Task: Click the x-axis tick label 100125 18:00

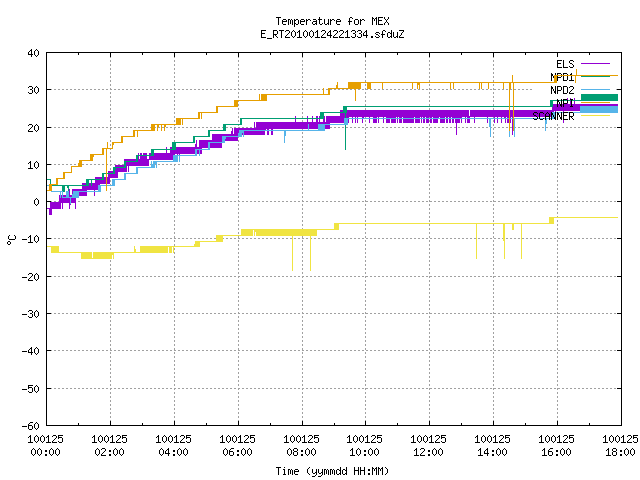Action: coord(620,446)
